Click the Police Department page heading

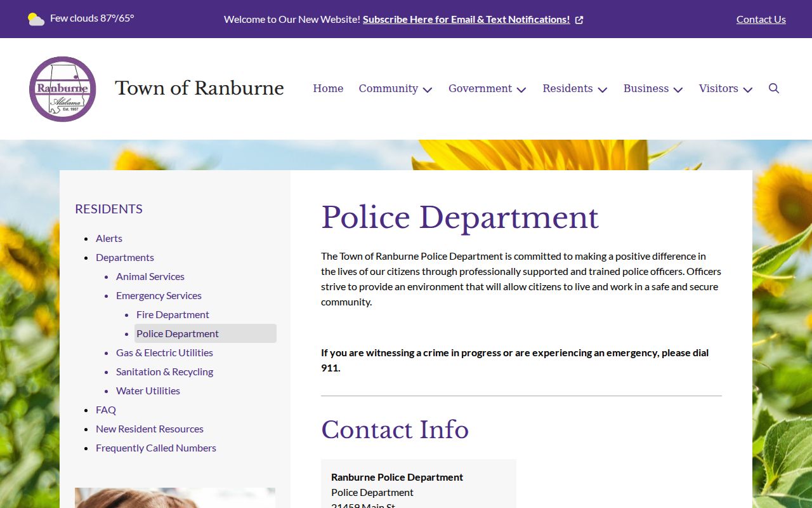pos(460,218)
